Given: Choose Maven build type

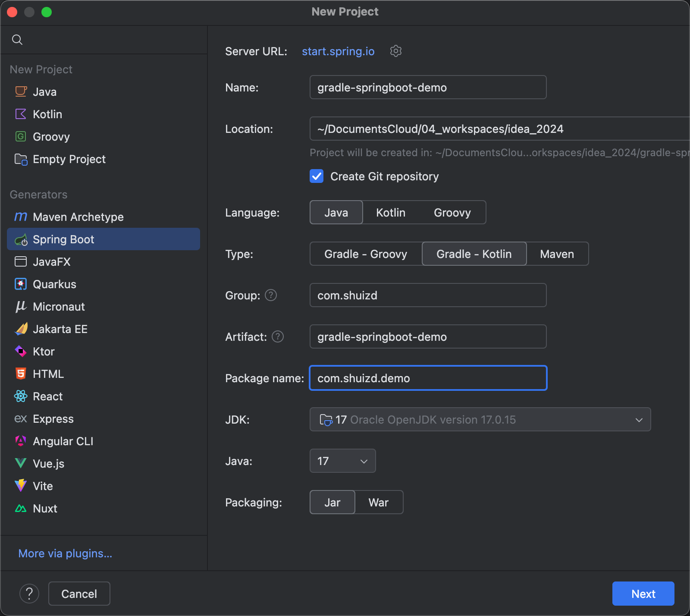Looking at the screenshot, I should click(x=557, y=254).
